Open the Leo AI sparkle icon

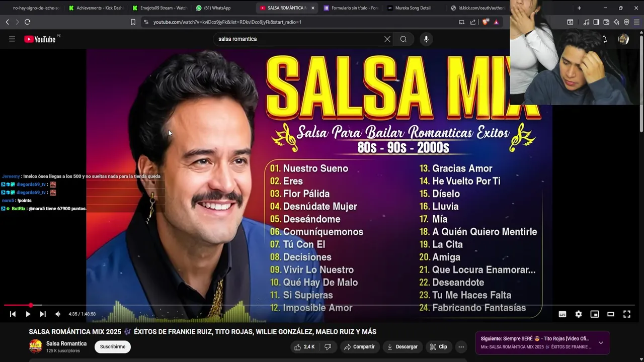click(616, 22)
